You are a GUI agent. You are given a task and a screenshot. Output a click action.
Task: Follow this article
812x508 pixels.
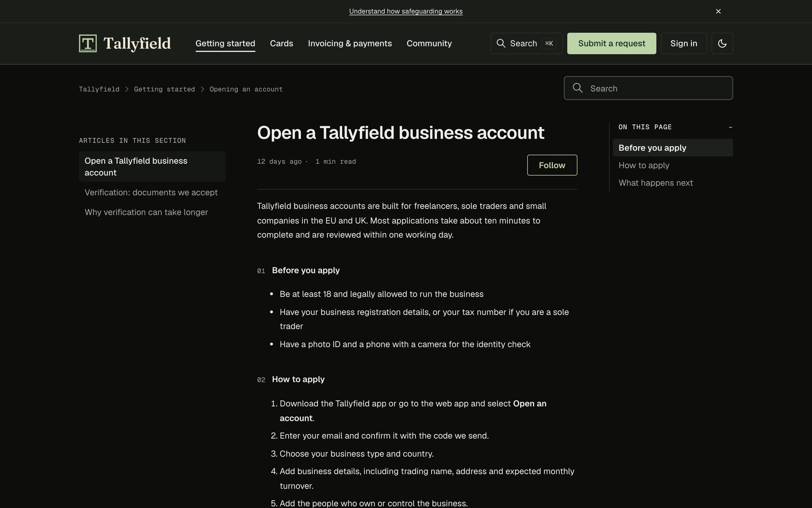[552, 165]
